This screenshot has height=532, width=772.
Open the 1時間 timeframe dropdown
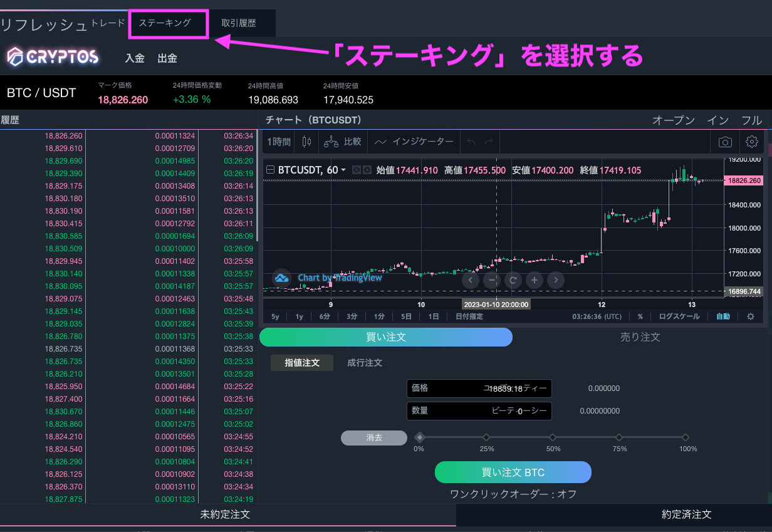point(279,142)
